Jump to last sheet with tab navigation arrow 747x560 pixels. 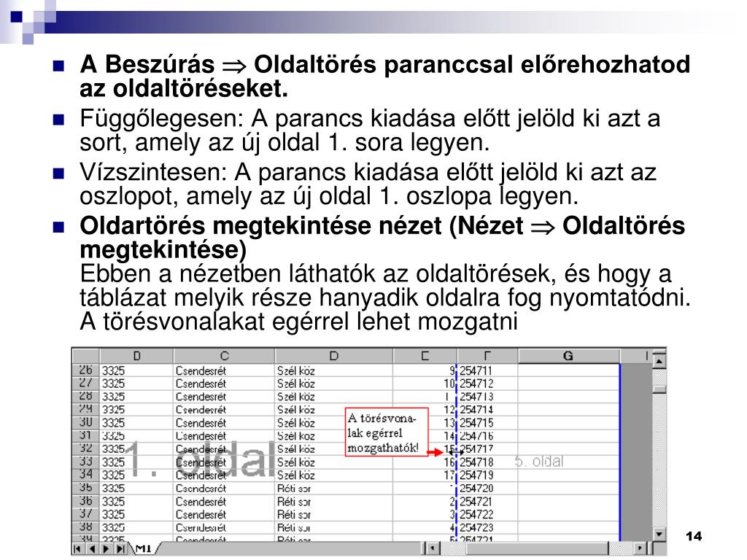121,548
